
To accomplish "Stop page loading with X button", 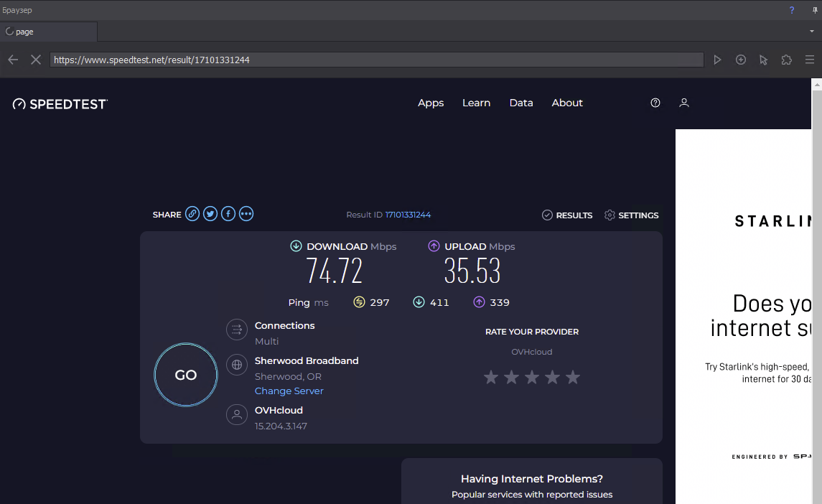I will click(35, 60).
